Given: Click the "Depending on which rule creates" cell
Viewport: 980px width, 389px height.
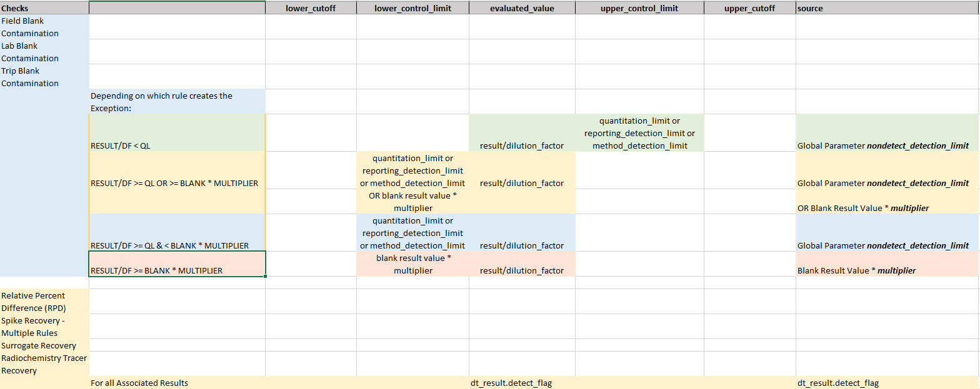Looking at the screenshot, I should click(x=177, y=102).
